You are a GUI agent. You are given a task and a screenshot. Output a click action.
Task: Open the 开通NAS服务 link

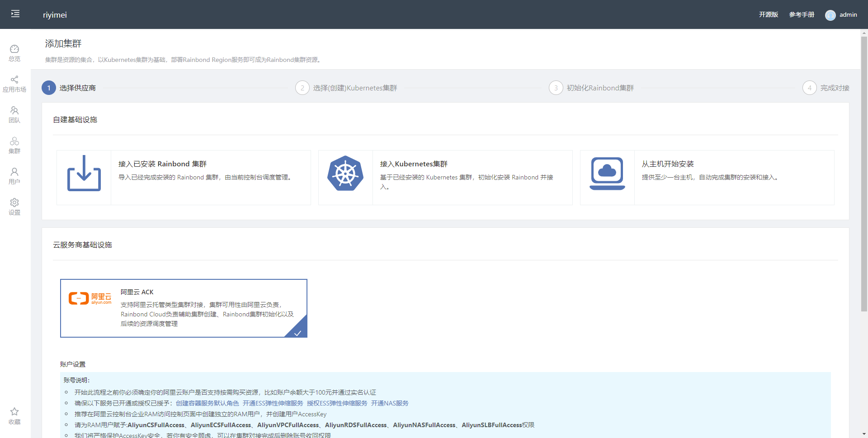coord(390,403)
